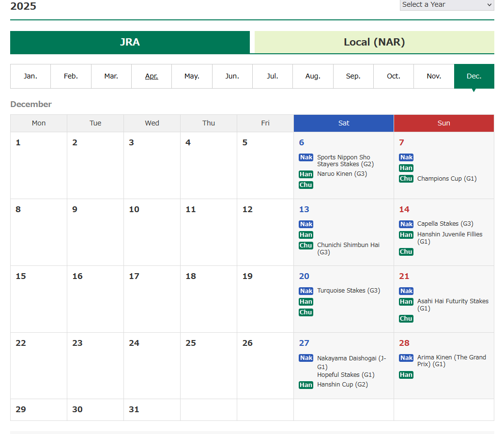Viewport: 504px width, 434px height.
Task: Select the Jul. month tab
Action: [273, 76]
